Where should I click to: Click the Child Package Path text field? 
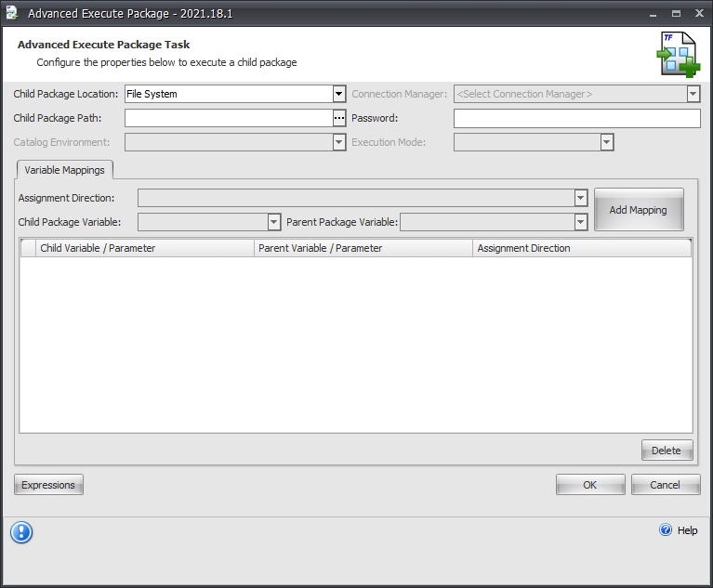[228, 118]
